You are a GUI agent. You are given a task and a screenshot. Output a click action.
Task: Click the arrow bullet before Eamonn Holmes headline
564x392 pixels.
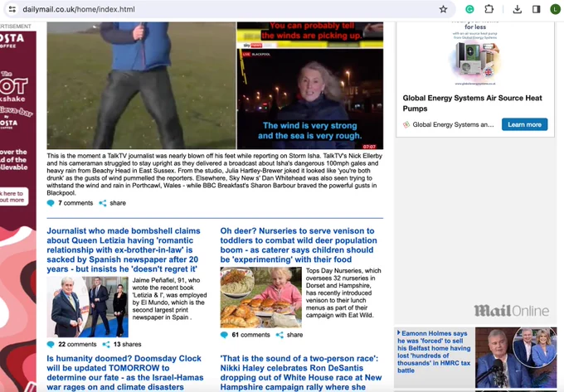[399, 333]
